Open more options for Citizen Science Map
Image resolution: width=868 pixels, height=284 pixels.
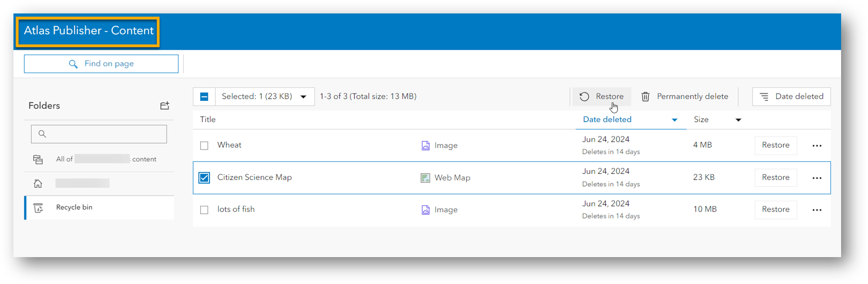click(817, 178)
